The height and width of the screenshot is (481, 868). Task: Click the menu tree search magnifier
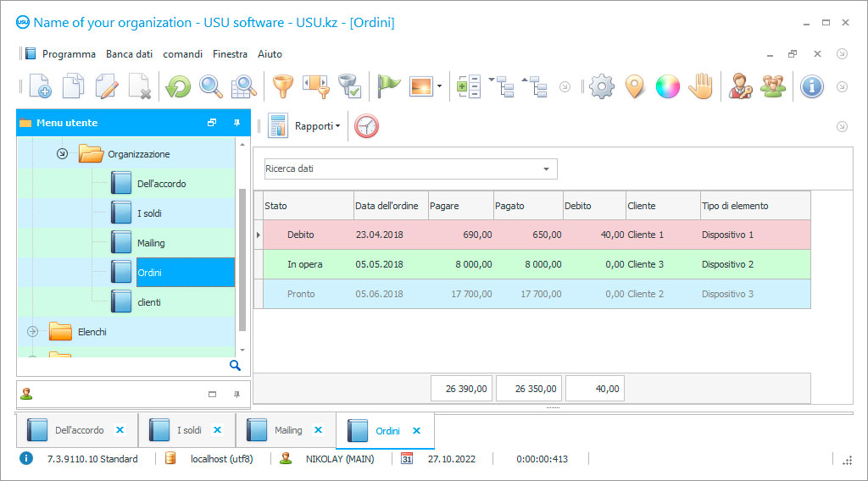(236, 366)
